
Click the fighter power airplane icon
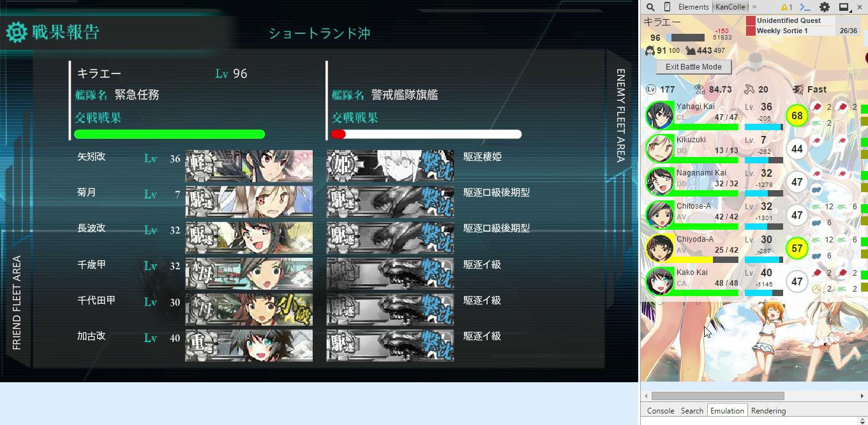(749, 89)
